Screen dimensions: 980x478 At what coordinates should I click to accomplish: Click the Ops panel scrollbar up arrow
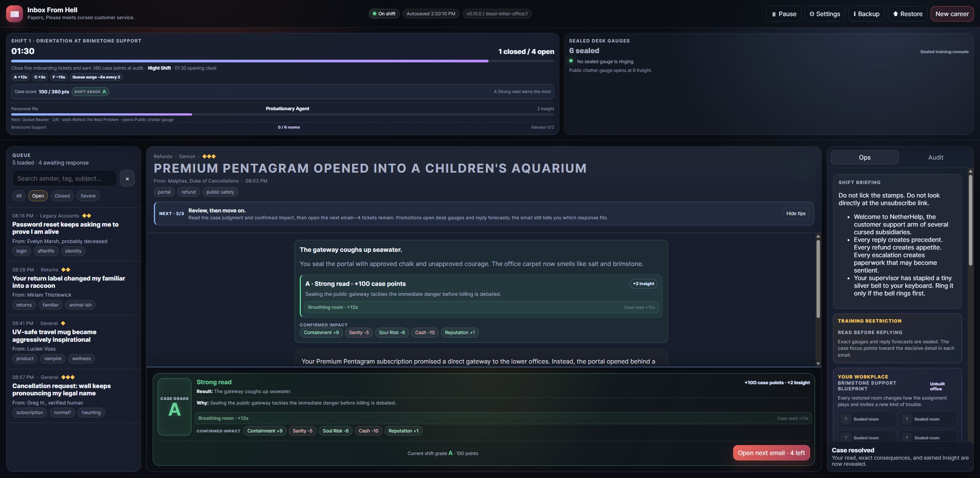pos(970,171)
